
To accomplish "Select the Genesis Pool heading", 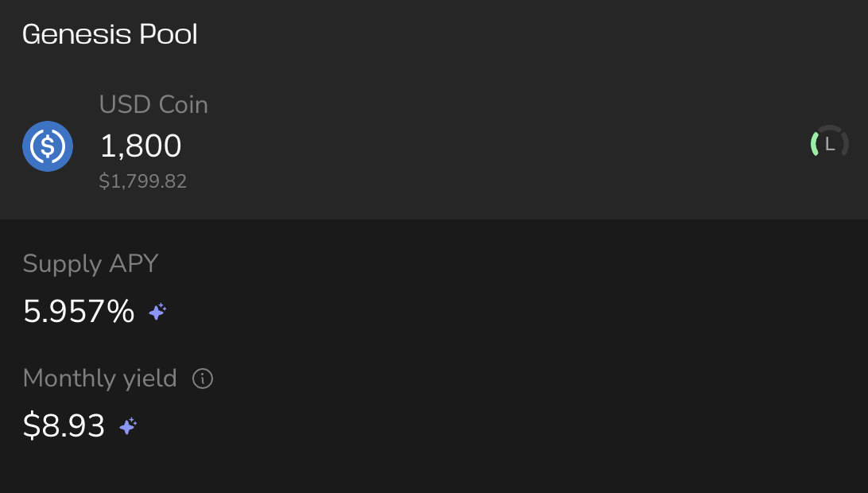I will tap(110, 34).
